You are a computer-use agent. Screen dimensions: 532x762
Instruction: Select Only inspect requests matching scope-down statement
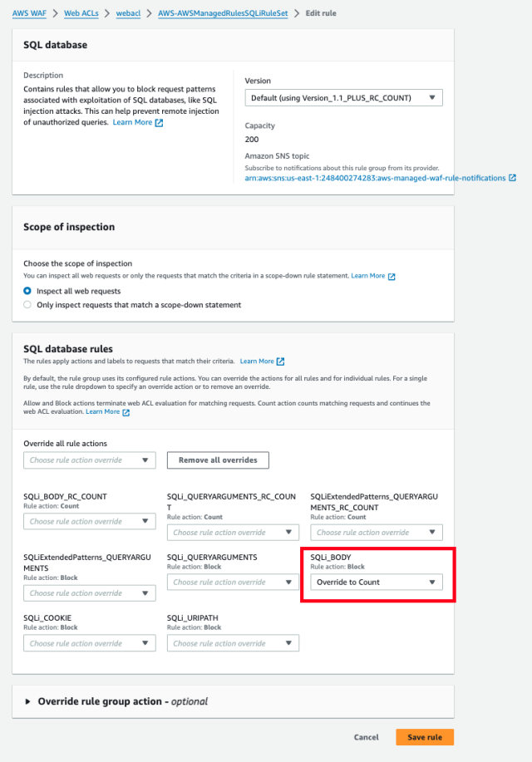pyautogui.click(x=28, y=305)
